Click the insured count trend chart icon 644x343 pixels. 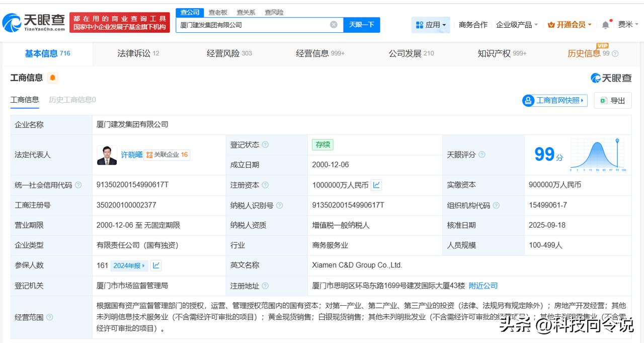click(156, 265)
